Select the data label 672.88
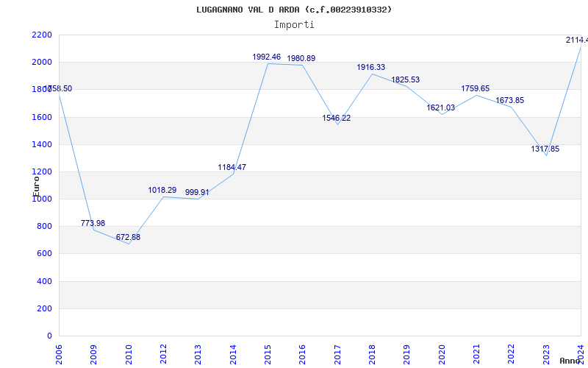 pos(128,237)
